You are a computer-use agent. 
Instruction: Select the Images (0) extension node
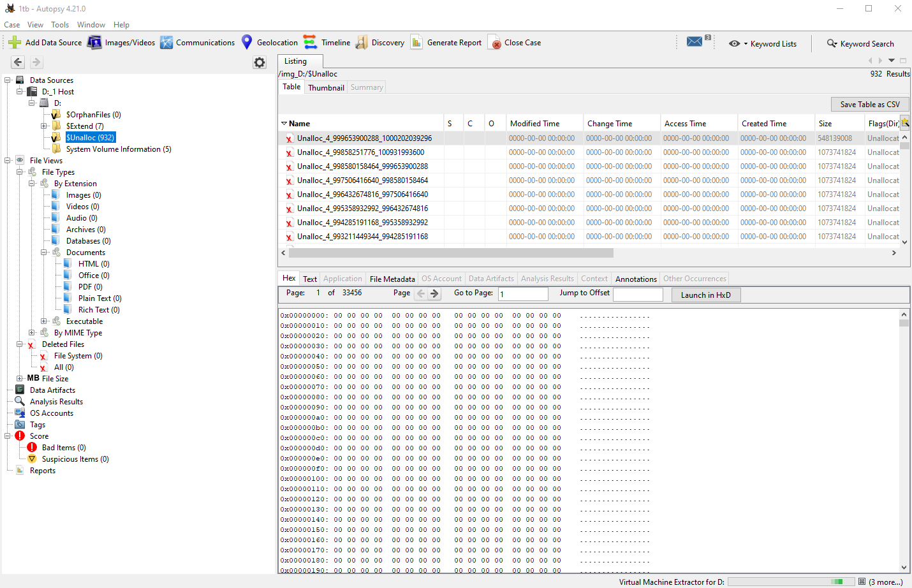pos(84,195)
